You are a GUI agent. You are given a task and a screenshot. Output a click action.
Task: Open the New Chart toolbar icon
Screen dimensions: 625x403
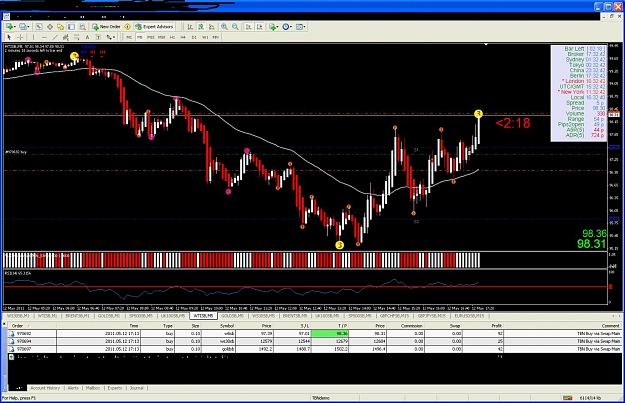point(10,27)
